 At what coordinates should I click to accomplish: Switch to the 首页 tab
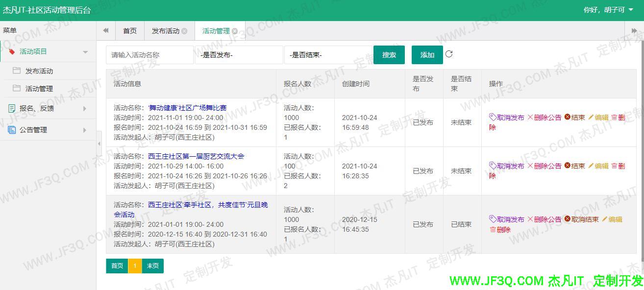click(x=129, y=30)
